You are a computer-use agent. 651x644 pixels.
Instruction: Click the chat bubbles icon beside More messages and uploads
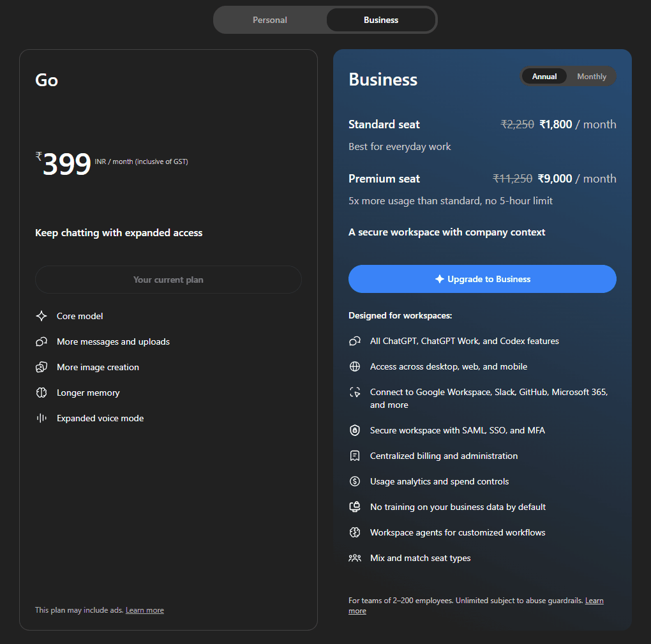click(x=41, y=341)
